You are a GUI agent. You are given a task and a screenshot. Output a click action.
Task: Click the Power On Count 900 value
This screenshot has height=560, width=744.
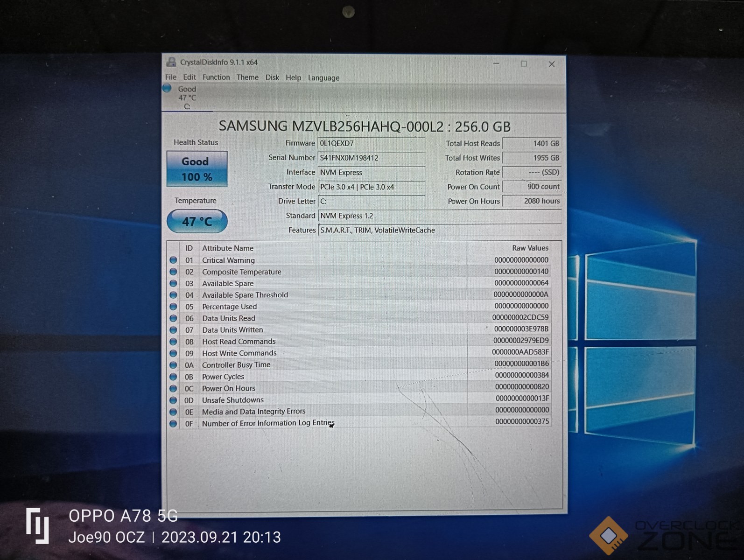tap(532, 187)
